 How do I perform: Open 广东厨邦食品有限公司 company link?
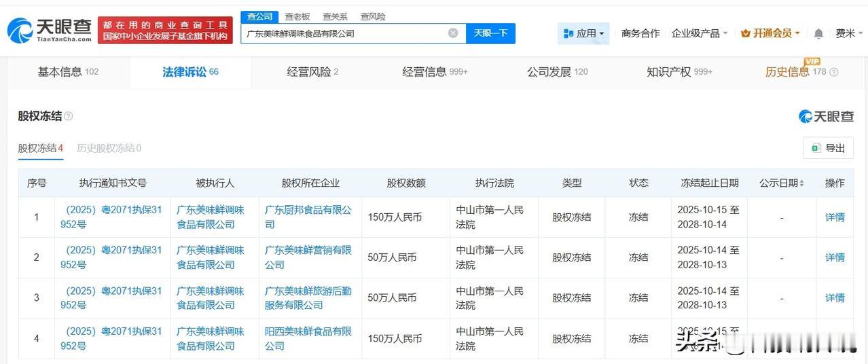pyautogui.click(x=308, y=217)
